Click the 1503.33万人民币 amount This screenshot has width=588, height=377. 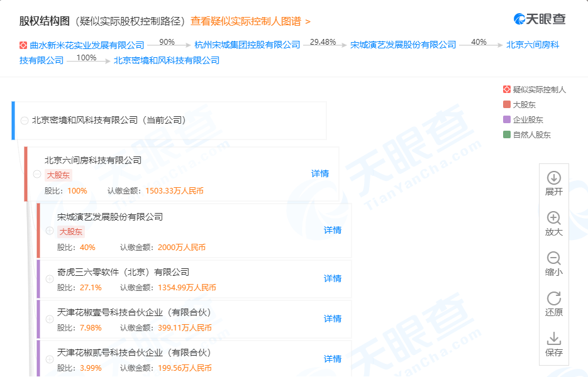(x=174, y=191)
